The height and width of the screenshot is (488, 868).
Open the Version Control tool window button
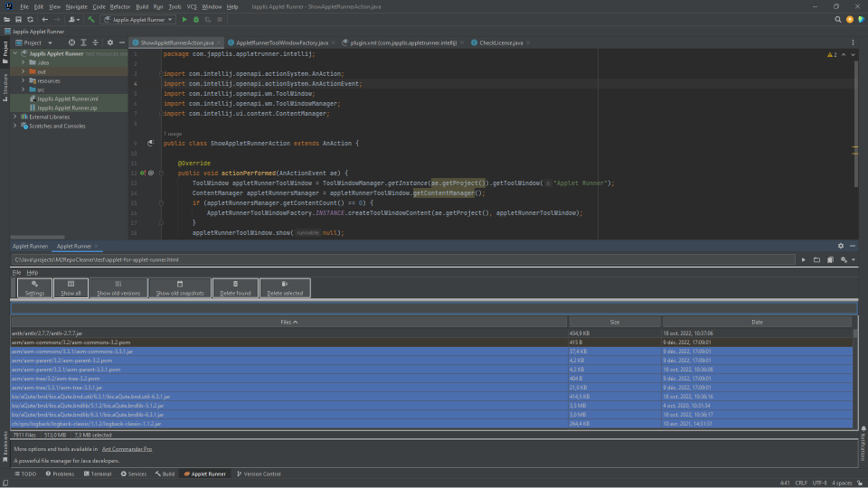[x=259, y=474]
